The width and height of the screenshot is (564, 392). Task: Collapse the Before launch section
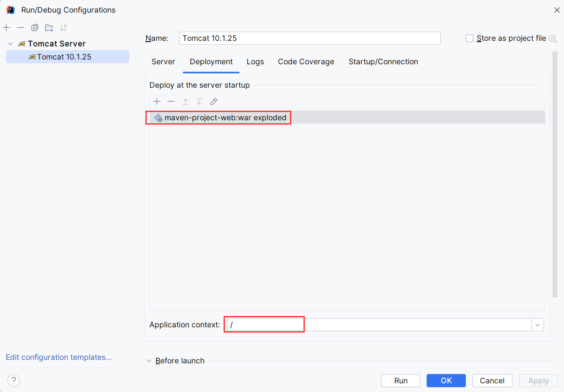tap(149, 361)
